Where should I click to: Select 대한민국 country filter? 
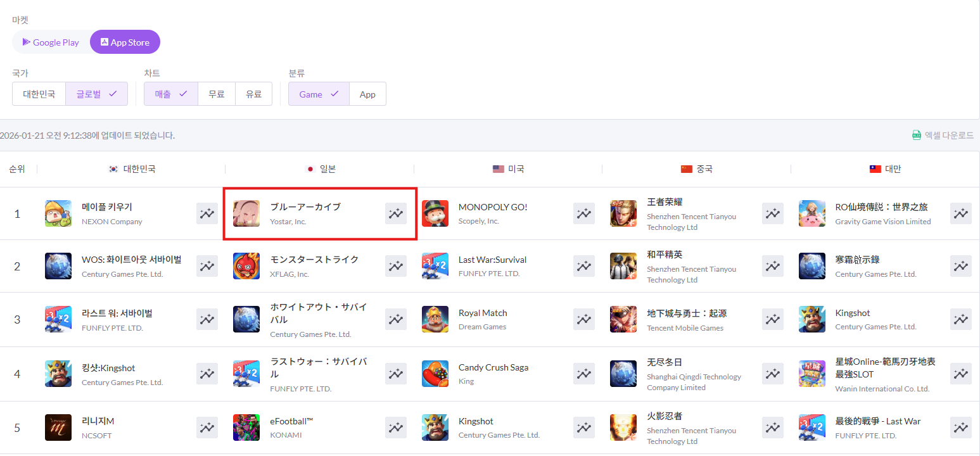(39, 94)
